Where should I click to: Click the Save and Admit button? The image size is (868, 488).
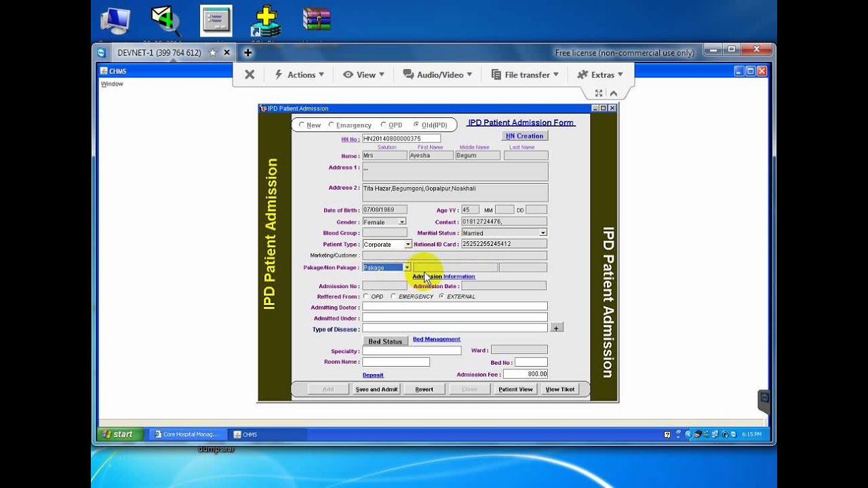(x=376, y=389)
